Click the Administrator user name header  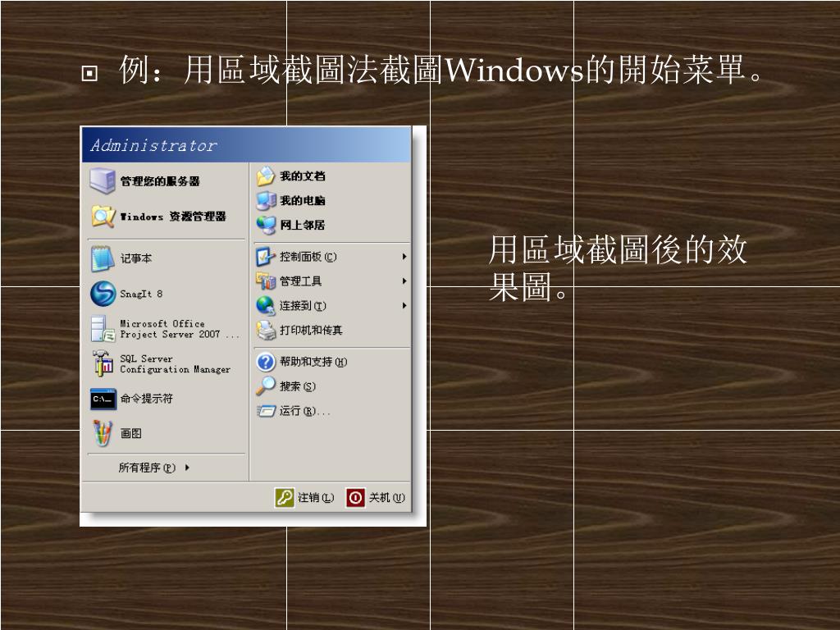click(153, 145)
